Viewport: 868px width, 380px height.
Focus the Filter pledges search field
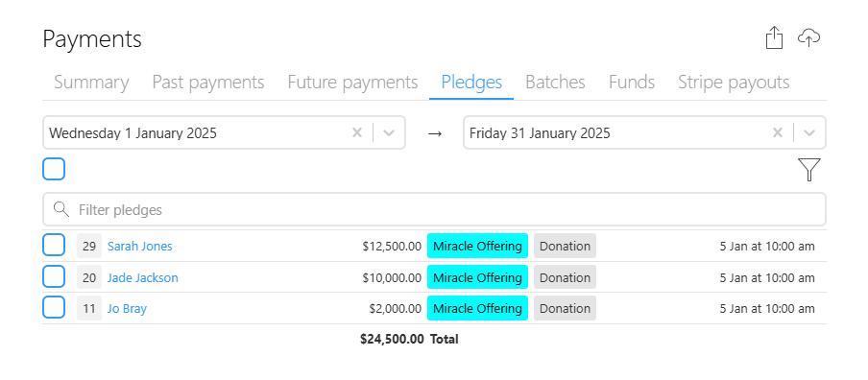434,209
